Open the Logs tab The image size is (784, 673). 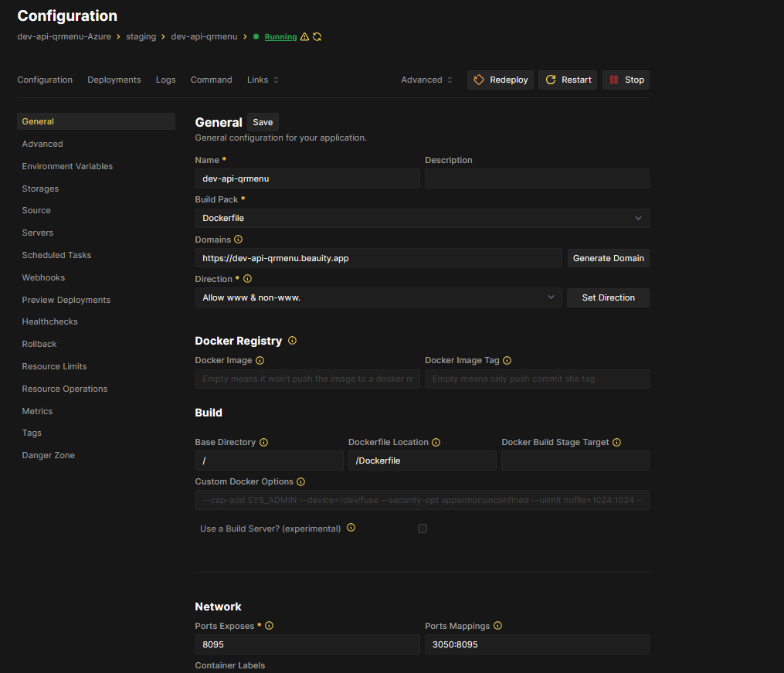pyautogui.click(x=165, y=80)
